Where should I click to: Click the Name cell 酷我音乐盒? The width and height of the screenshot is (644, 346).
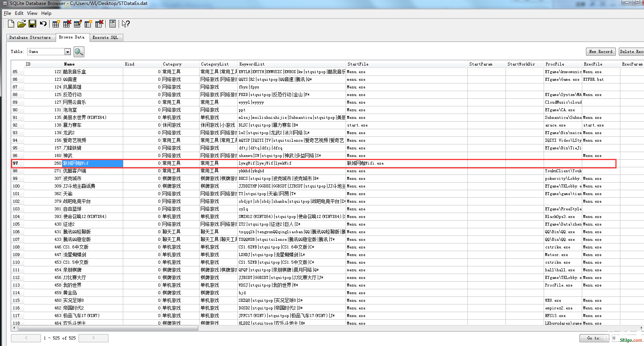pos(93,72)
